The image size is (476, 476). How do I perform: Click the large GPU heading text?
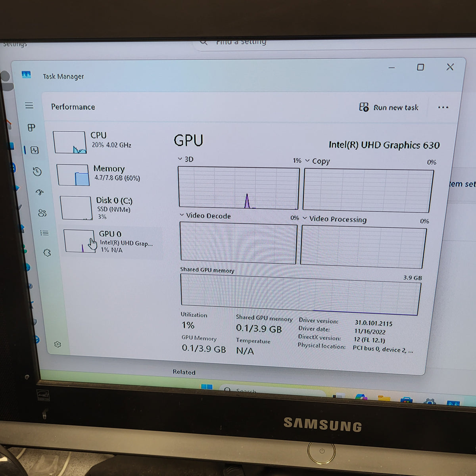pyautogui.click(x=188, y=140)
